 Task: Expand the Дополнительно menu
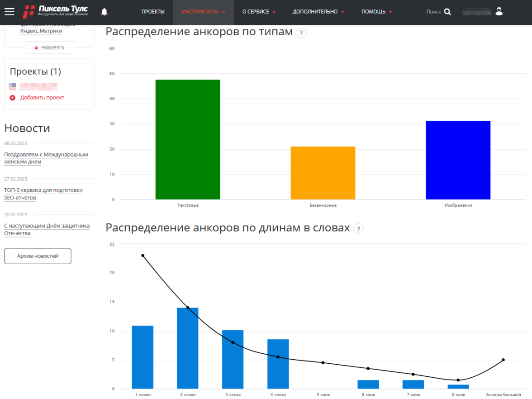click(x=318, y=12)
